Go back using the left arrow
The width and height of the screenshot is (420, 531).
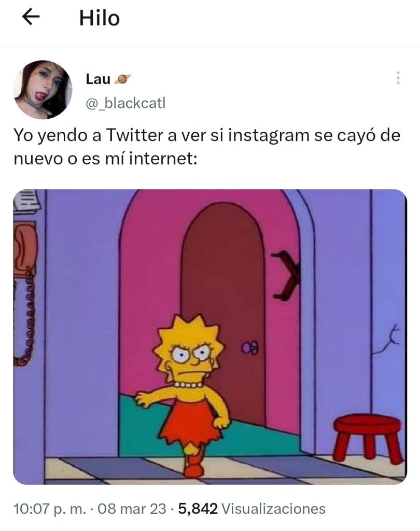[31, 17]
